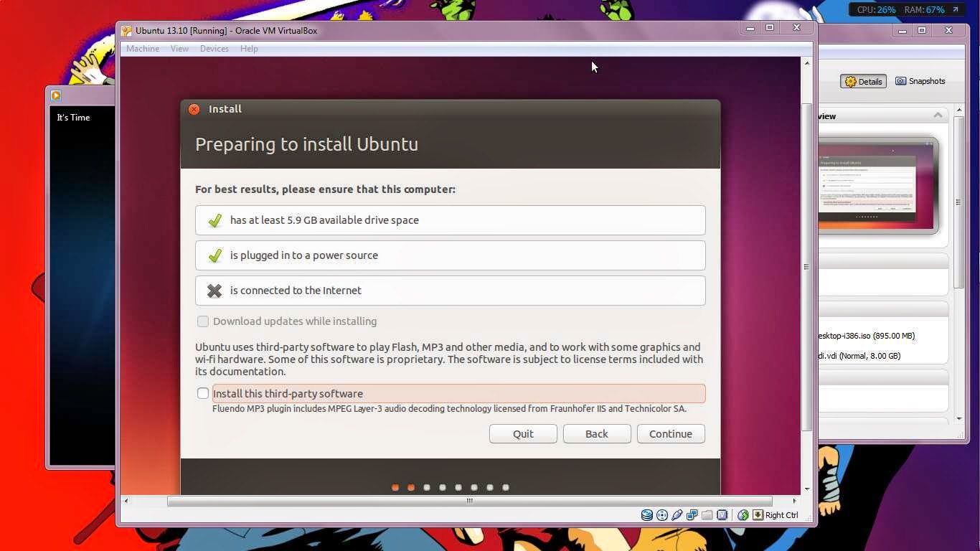Click the VM window vertical scrollbar thumb
Viewport: 980px width, 551px height.
[x=807, y=267]
